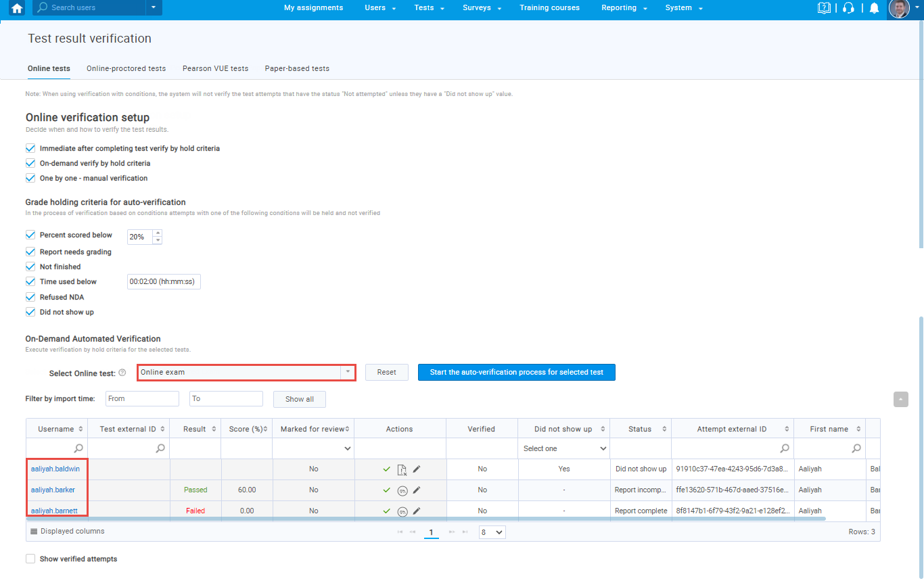Screen dimensions: 924x585
Task: Expand 'Did not show up' filter dropdown
Action: click(x=564, y=448)
